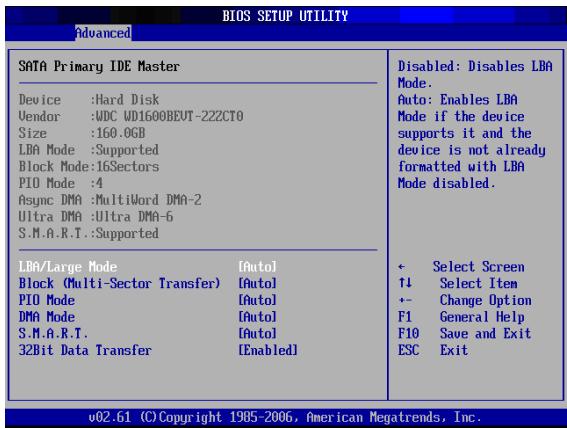Click the LBA Mode Supported info line
The image size is (567, 428).
click(x=89, y=150)
